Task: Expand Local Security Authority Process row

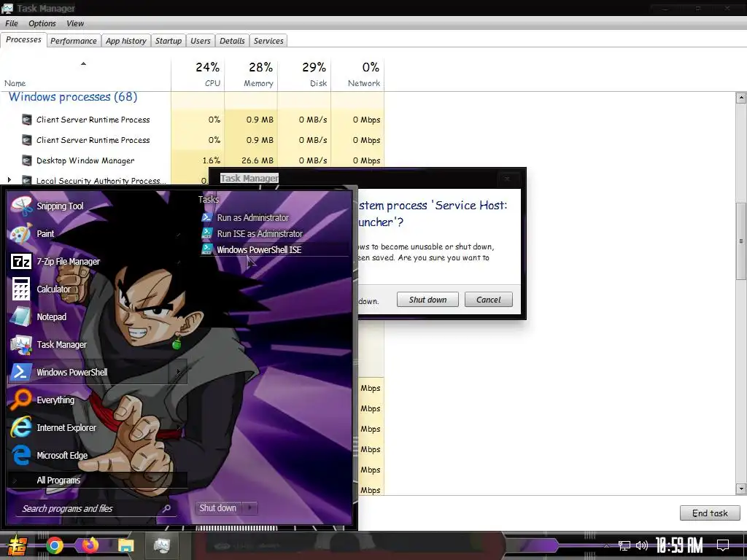Action: click(9, 180)
